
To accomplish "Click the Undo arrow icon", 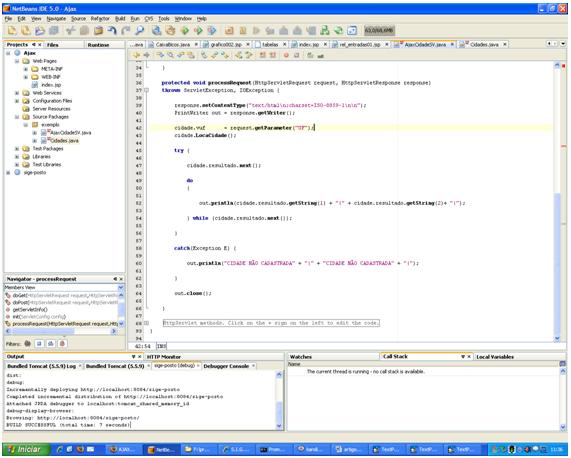I will click(112, 31).
